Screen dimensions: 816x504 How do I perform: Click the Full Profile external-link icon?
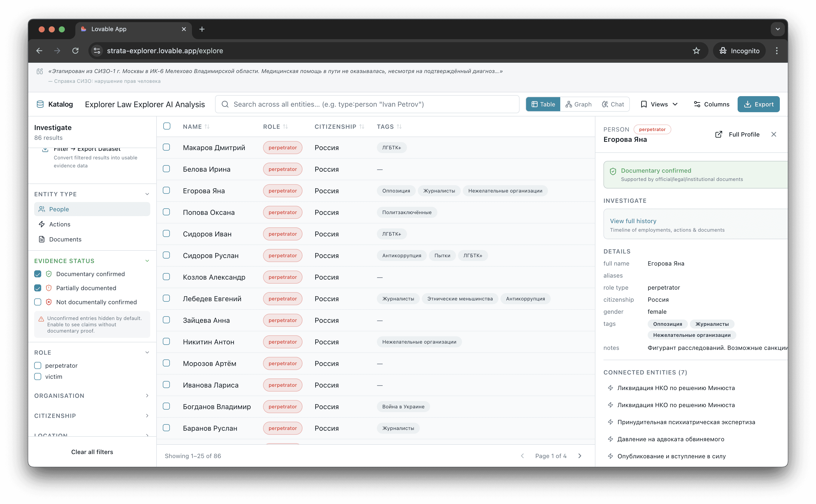click(x=719, y=134)
